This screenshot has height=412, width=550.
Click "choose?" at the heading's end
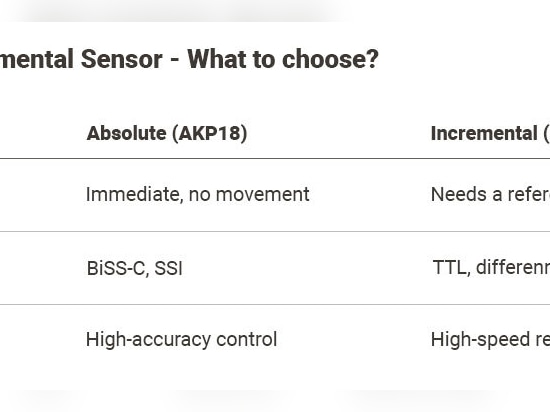[330, 59]
